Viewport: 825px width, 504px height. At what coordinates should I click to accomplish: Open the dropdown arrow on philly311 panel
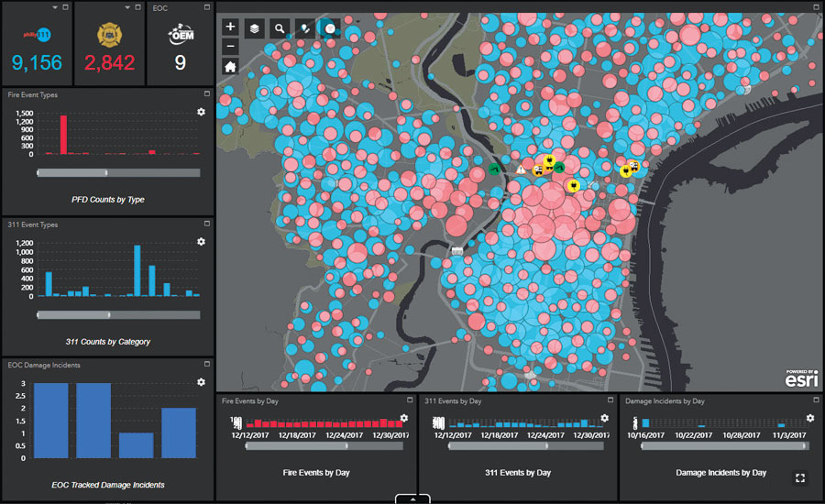[55, 7]
